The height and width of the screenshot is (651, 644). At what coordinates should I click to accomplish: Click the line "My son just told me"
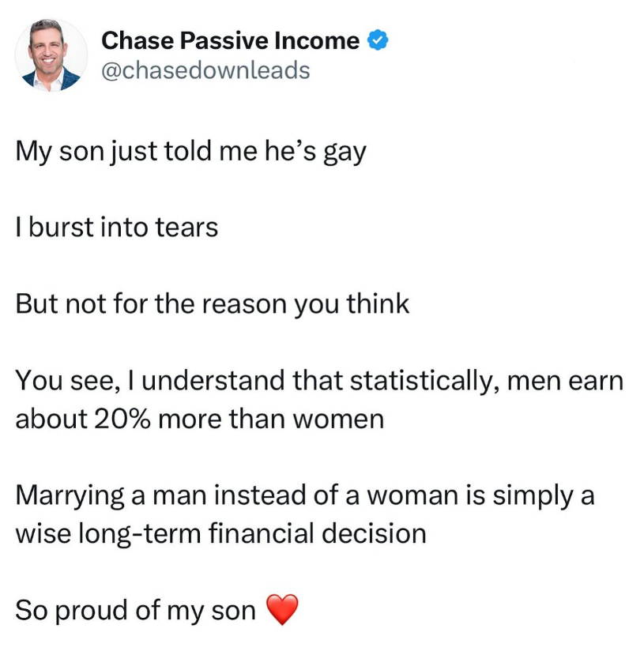tap(190, 152)
